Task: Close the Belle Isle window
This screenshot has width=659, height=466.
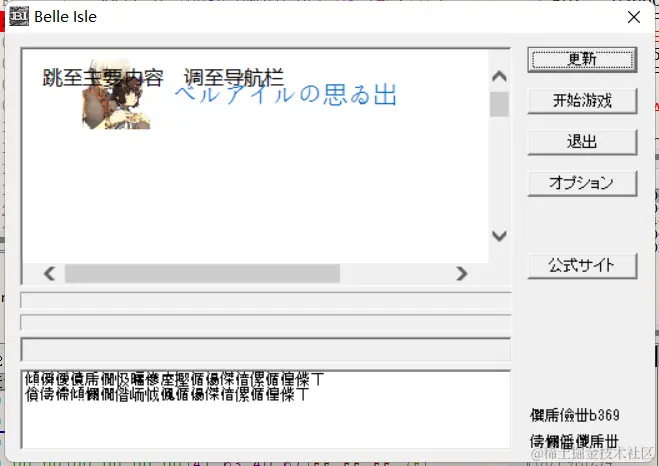Action: (x=634, y=17)
